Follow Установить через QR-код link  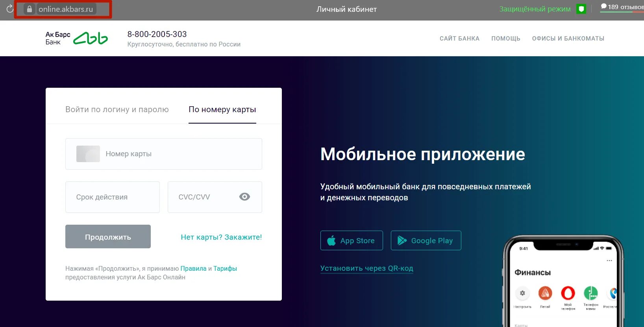pos(366,268)
